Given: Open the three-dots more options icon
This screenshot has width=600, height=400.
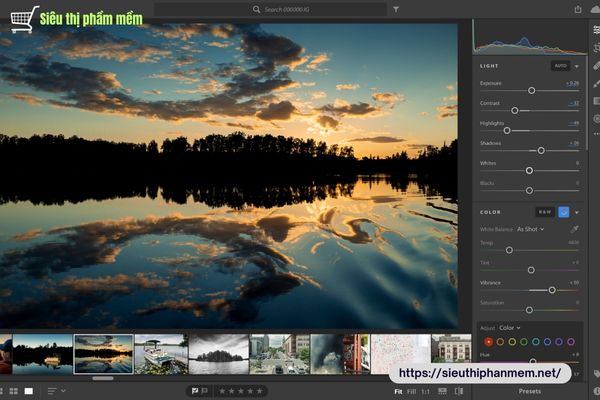Looking at the screenshot, I should (596, 134).
